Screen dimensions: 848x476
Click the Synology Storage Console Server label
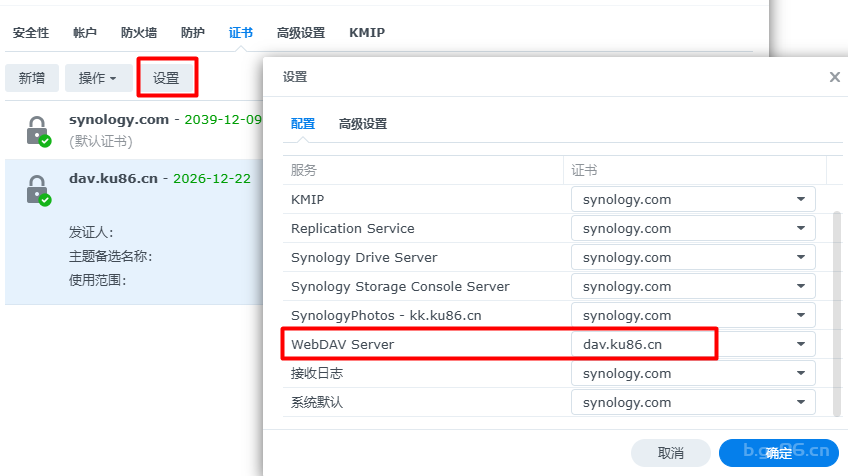click(x=400, y=287)
